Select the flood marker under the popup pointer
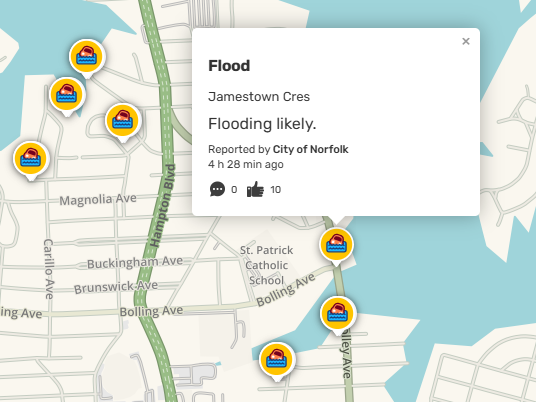This screenshot has width=536, height=402. click(336, 246)
